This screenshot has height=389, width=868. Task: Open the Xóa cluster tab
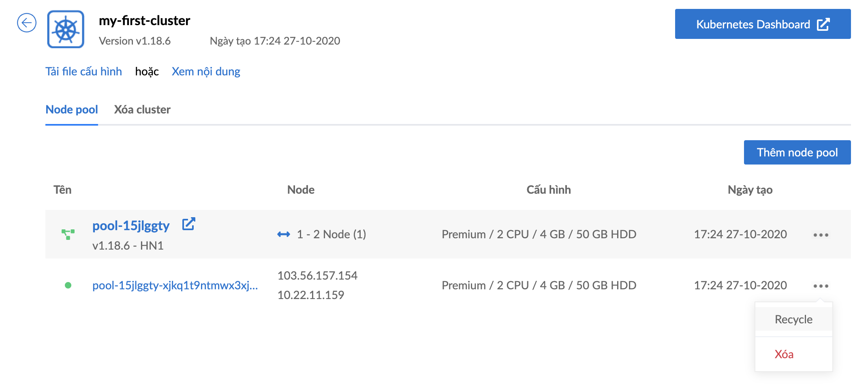coord(142,109)
